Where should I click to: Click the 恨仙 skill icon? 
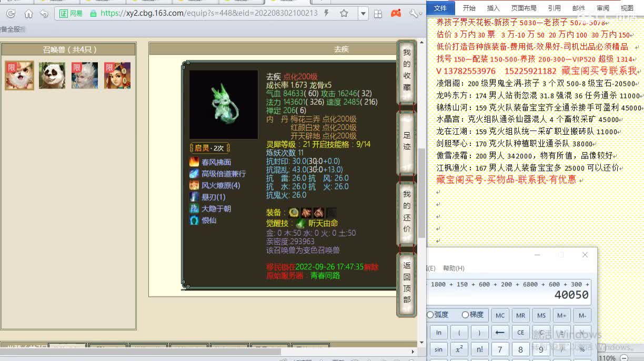coord(194,220)
